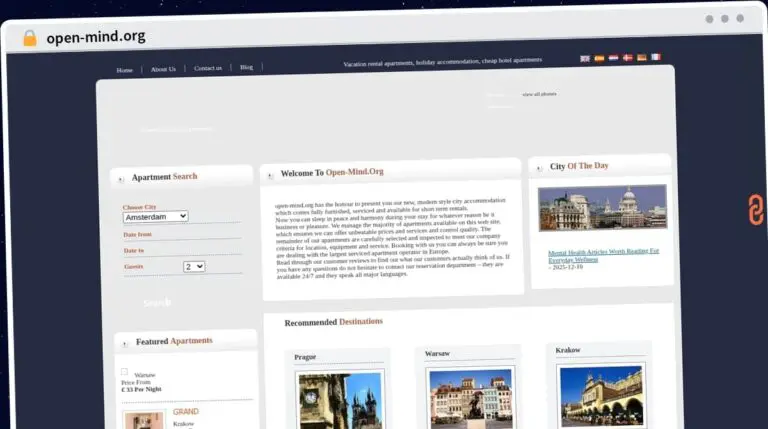Open the GRAND apartment link

186,412
